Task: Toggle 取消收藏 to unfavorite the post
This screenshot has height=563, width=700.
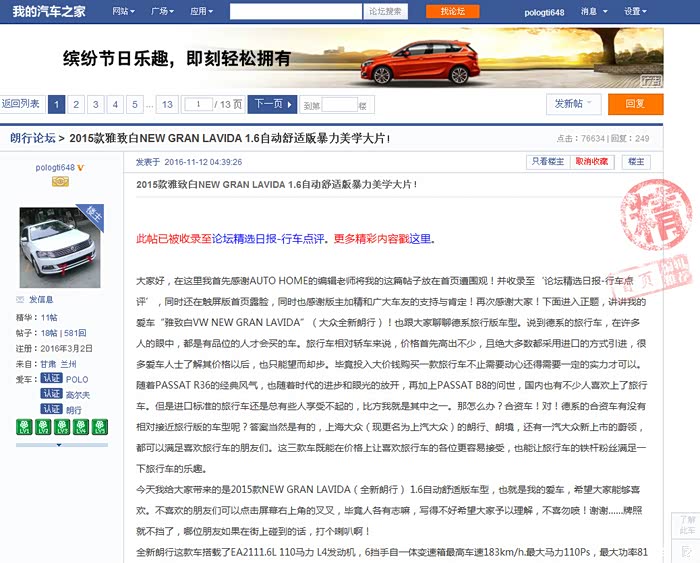Action: (591, 162)
